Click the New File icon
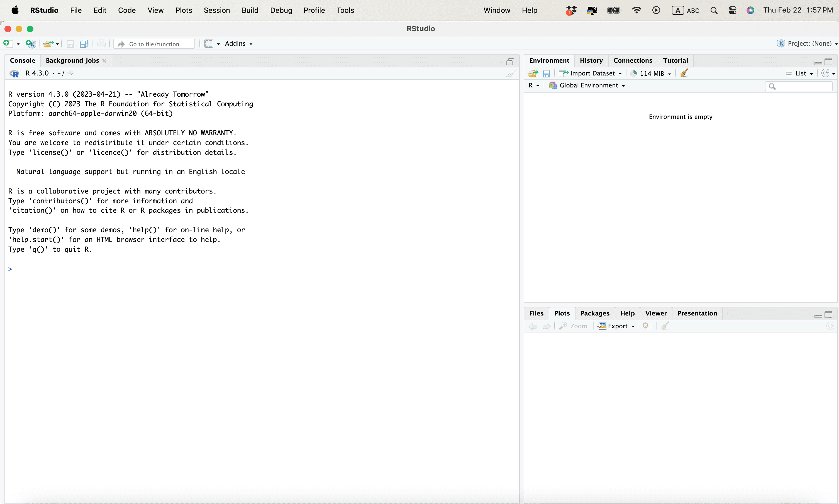This screenshot has height=504, width=839. pos(6,43)
